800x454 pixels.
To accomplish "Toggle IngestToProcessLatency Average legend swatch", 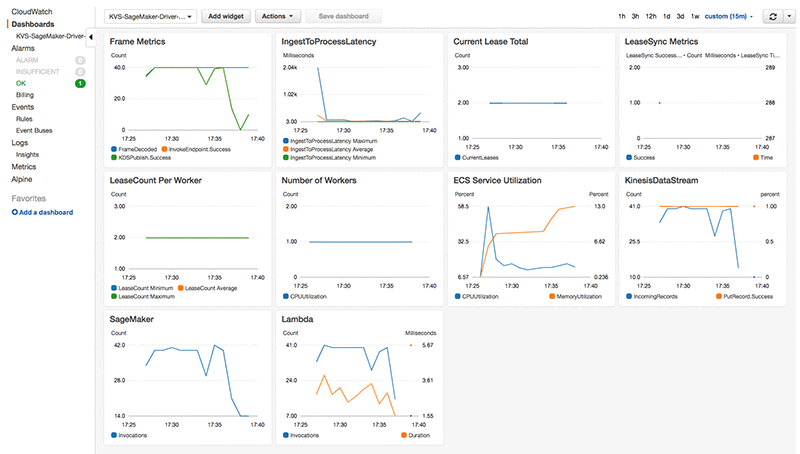I will pyautogui.click(x=286, y=149).
